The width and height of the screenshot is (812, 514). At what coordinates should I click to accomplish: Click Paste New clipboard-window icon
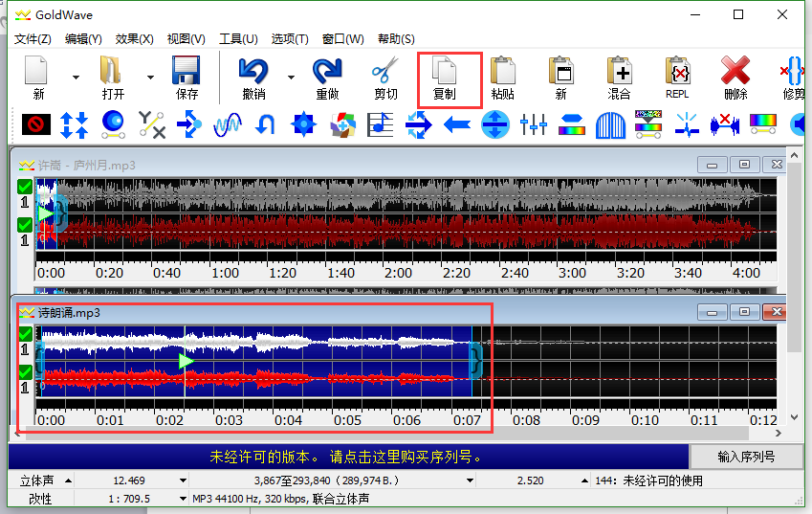(561, 70)
